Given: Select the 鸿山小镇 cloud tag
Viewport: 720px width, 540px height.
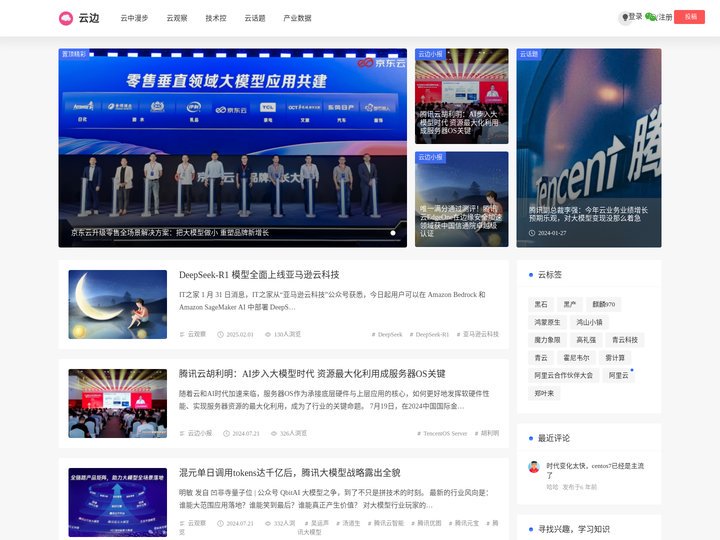Looking at the screenshot, I should point(590,322).
